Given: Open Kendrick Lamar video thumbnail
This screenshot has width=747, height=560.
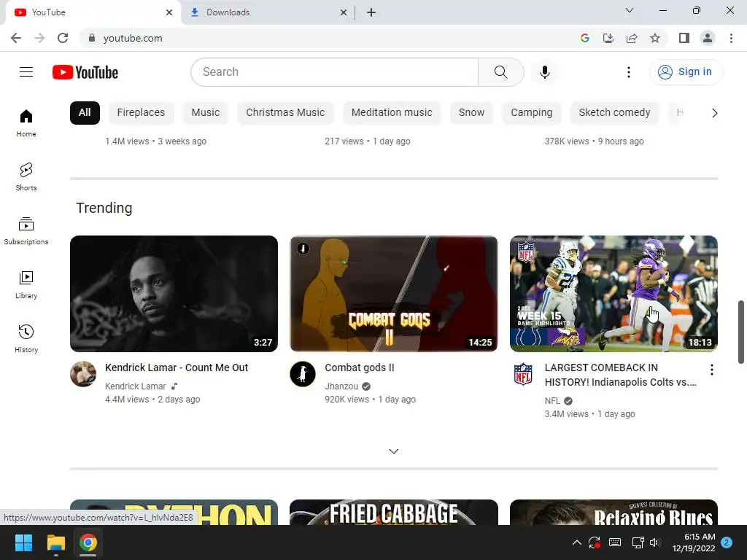Looking at the screenshot, I should coord(174,294).
